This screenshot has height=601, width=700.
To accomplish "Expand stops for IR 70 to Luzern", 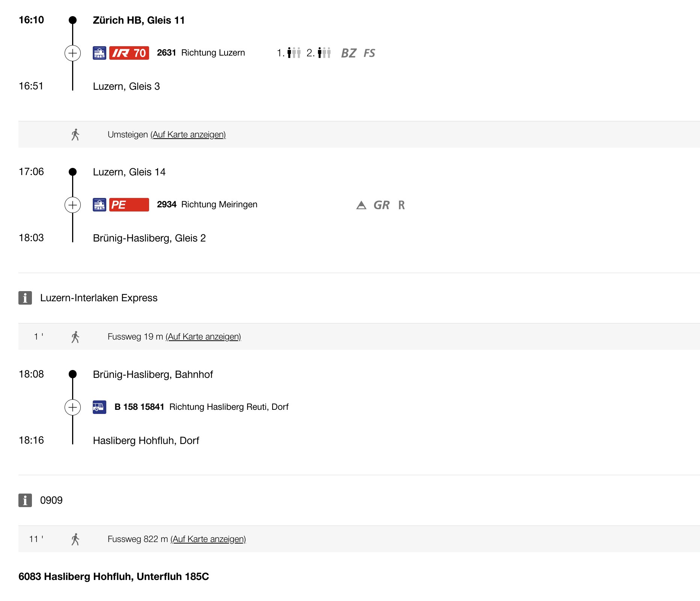I will click(72, 53).
